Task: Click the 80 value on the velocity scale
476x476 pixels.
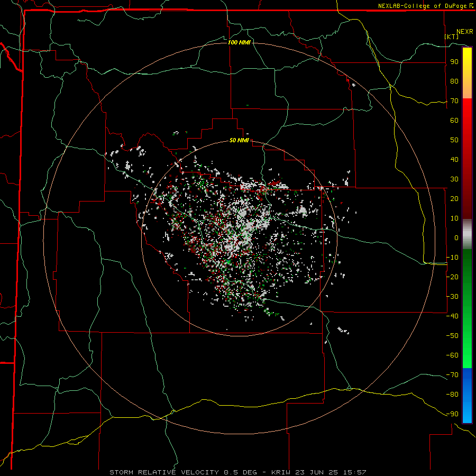Action: [454, 81]
